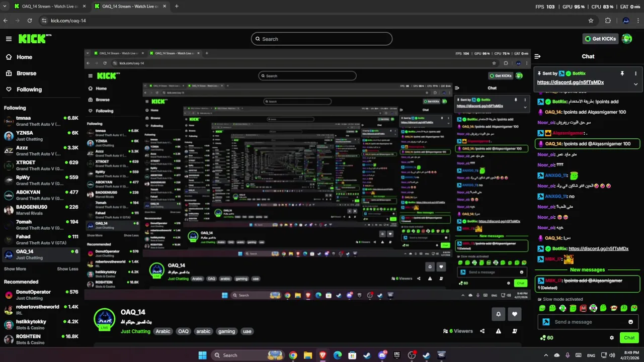Click the browser profile avatar icon
Viewport: 644px width, 362px height.
pyautogui.click(x=626, y=21)
